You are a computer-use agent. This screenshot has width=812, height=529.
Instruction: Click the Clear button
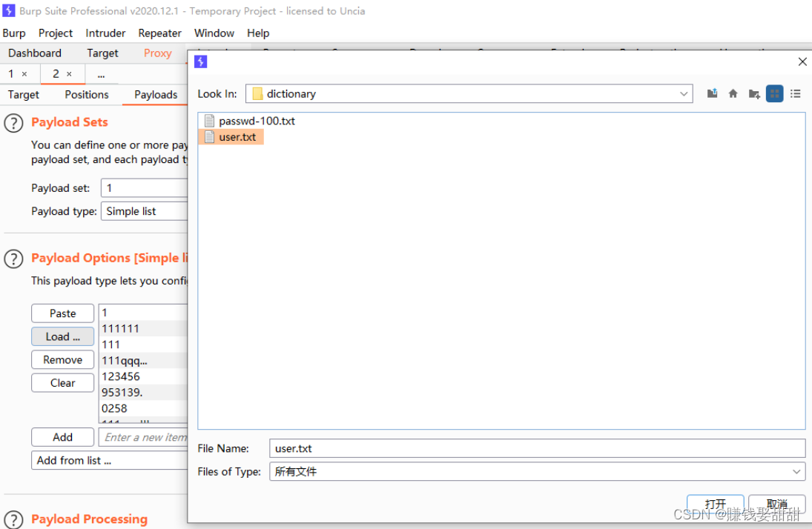[x=62, y=383]
